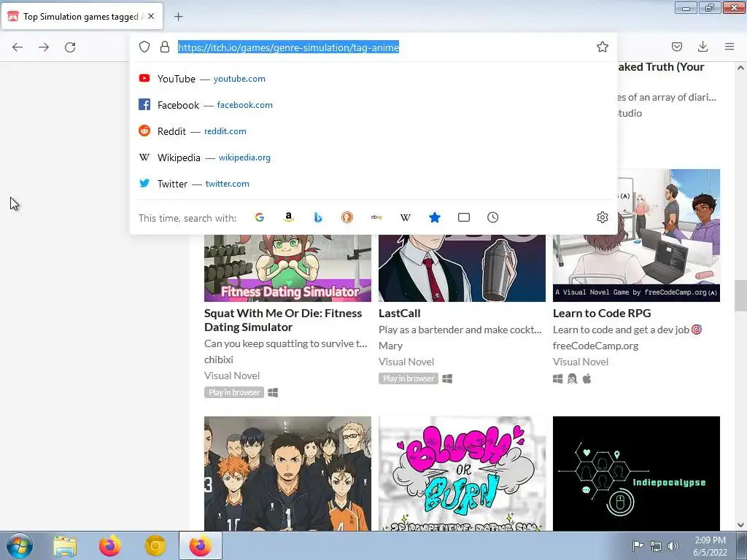Click the page scrollbar thumb

tap(740, 295)
